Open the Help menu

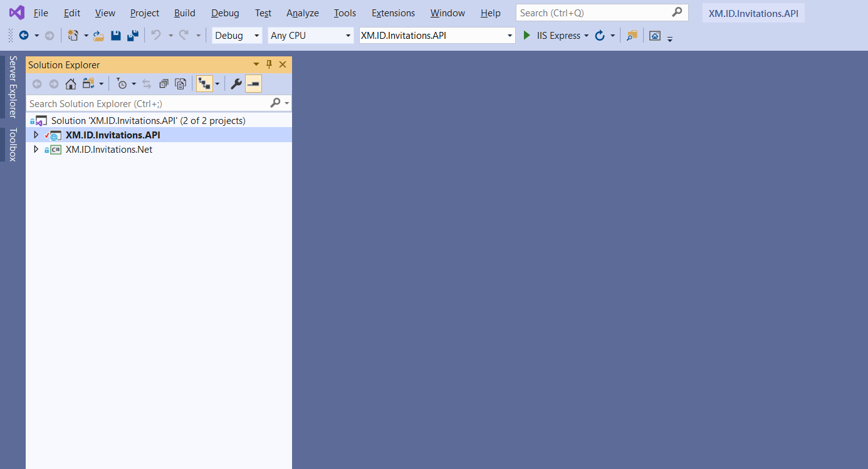[491, 13]
